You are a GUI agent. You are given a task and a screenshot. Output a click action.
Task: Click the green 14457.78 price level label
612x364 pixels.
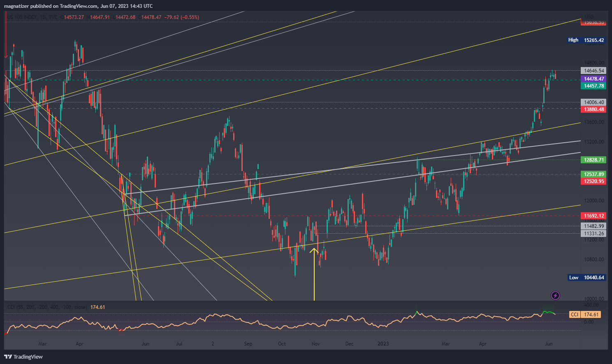coord(593,86)
